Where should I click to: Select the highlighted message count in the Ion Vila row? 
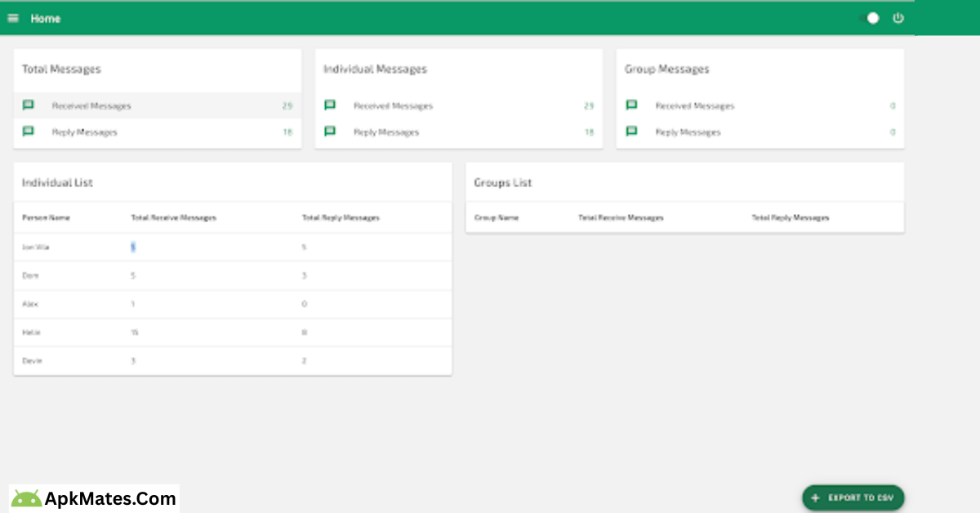133,246
